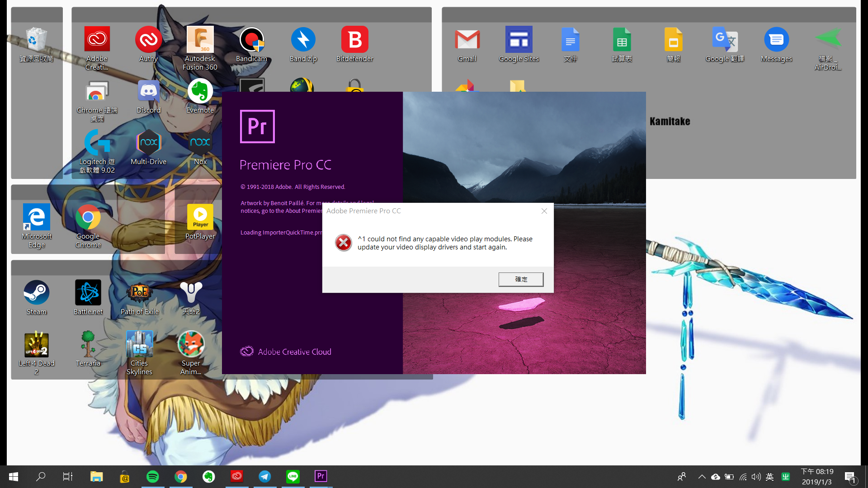The height and width of the screenshot is (488, 868).
Task: Open the Recycle Bin desktop icon
Action: point(36,44)
